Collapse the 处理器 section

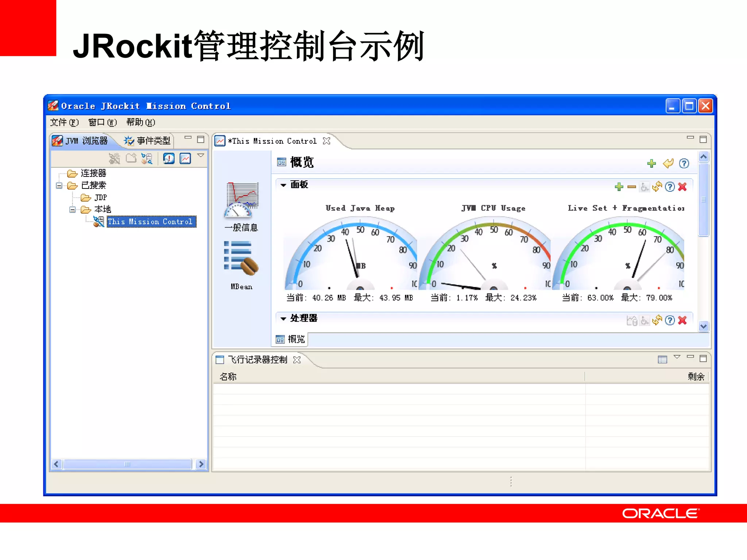click(x=283, y=319)
